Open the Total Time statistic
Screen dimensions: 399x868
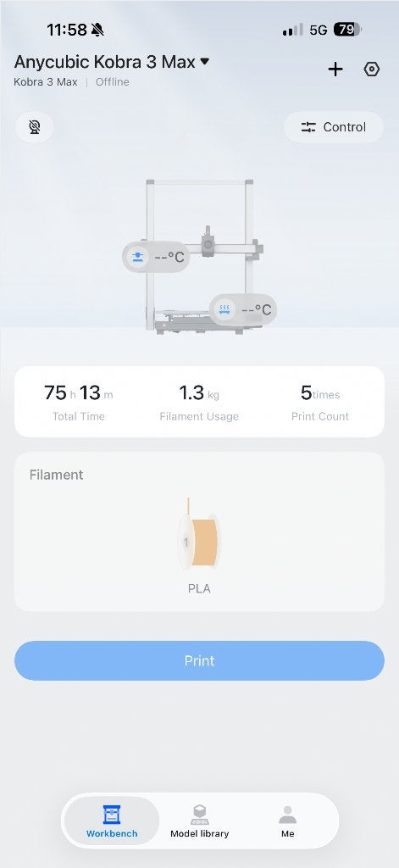(x=79, y=402)
